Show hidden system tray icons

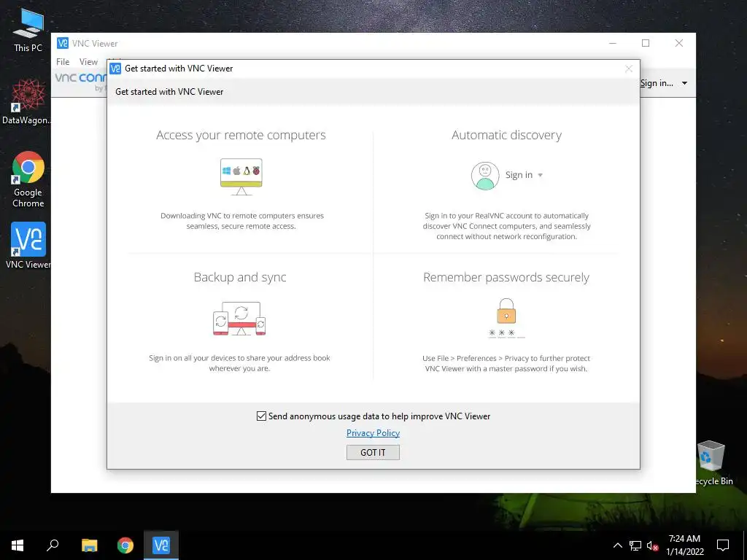pos(617,545)
